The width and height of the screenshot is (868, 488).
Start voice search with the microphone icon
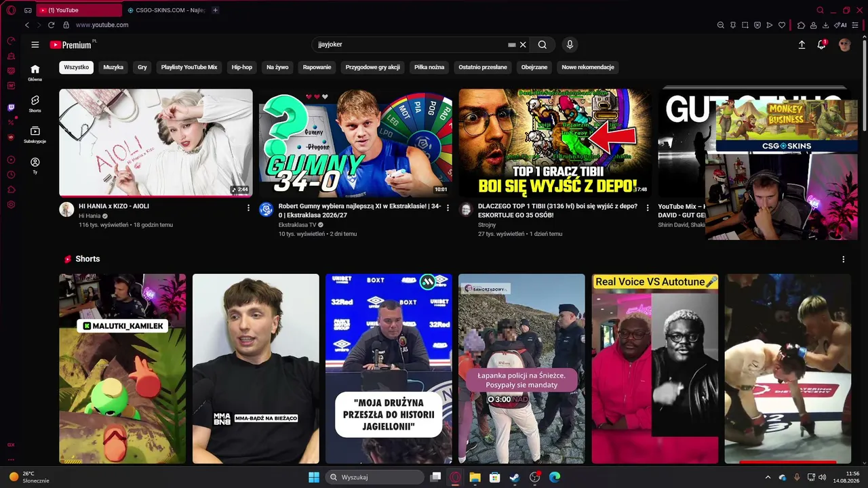570,45
